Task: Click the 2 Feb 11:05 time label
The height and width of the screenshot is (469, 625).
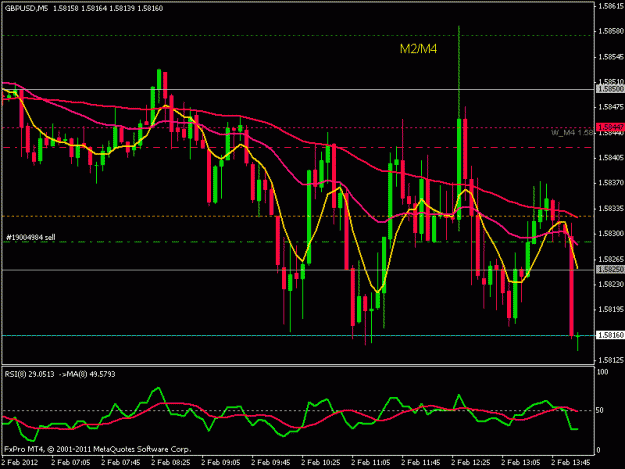Action: point(370,463)
